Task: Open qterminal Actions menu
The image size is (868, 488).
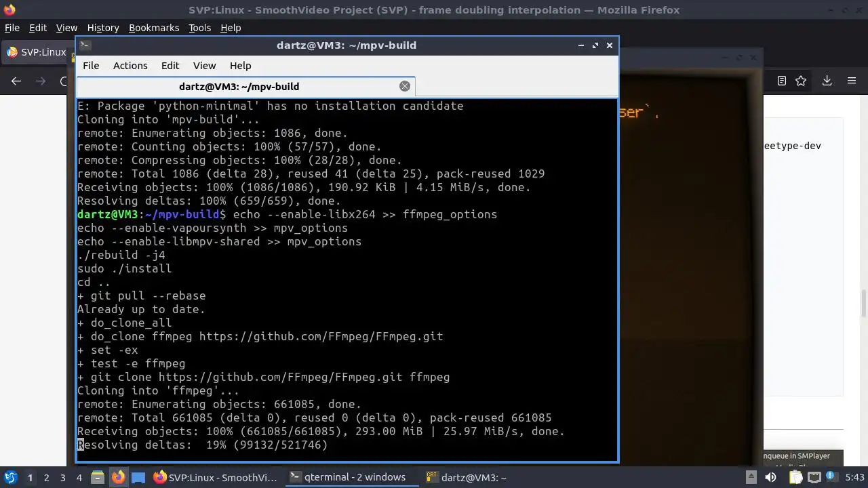Action: tap(130, 66)
